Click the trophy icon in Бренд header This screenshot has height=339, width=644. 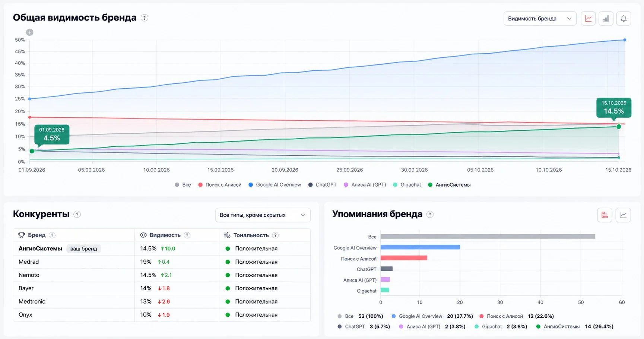coord(22,235)
